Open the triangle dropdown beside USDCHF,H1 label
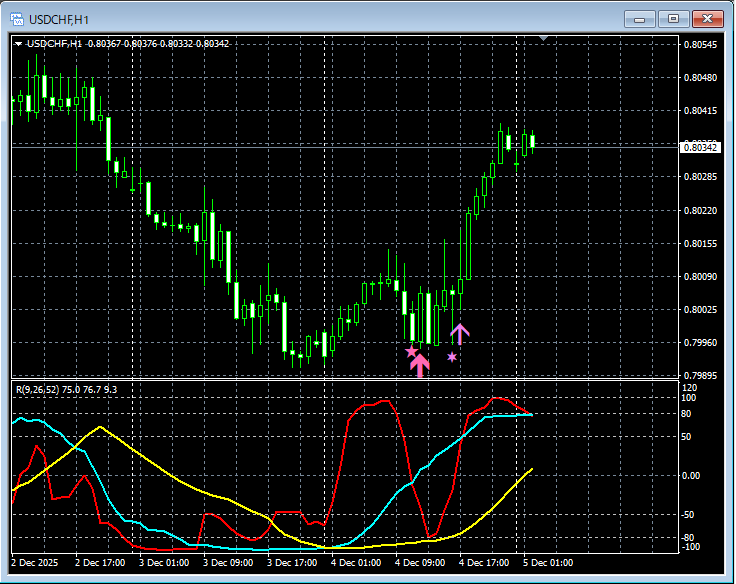 (x=18, y=43)
